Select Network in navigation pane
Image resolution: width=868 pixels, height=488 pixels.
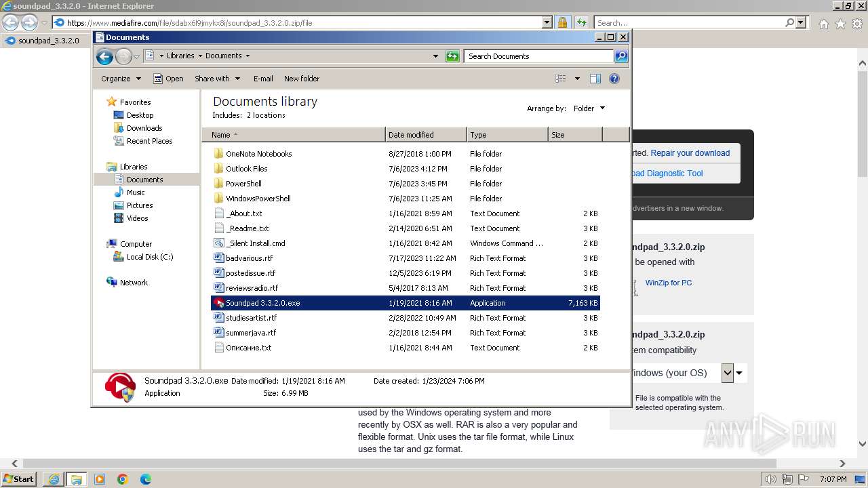tap(134, 283)
